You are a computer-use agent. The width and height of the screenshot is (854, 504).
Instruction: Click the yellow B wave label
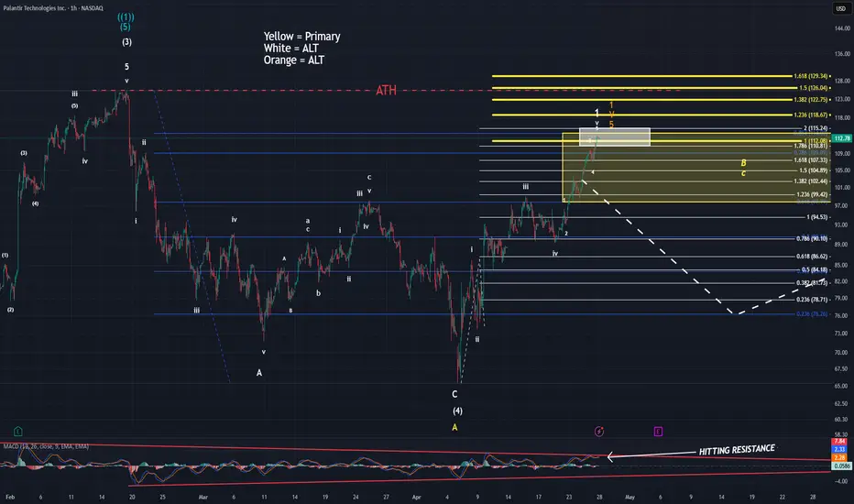(x=743, y=163)
